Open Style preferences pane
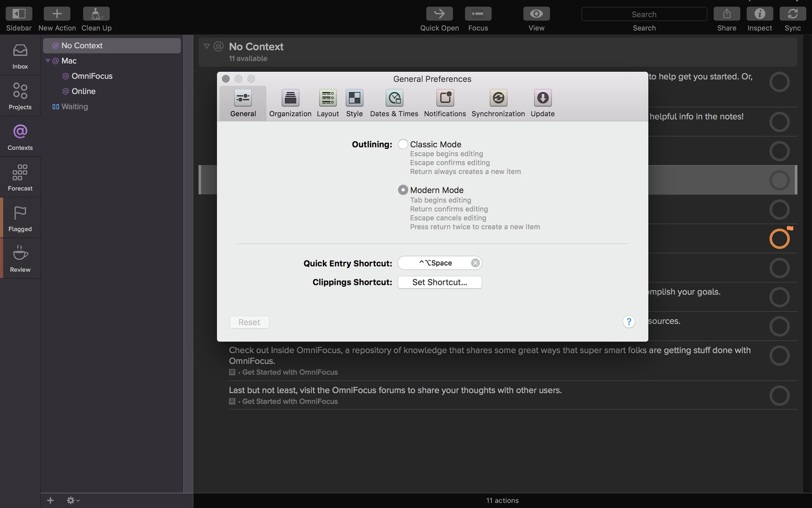This screenshot has height=508, width=812. tap(355, 103)
